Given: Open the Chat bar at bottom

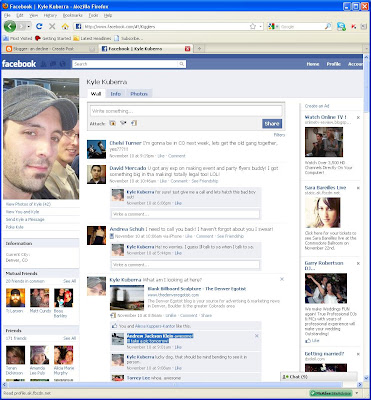Looking at the screenshot, I should click(319, 377).
